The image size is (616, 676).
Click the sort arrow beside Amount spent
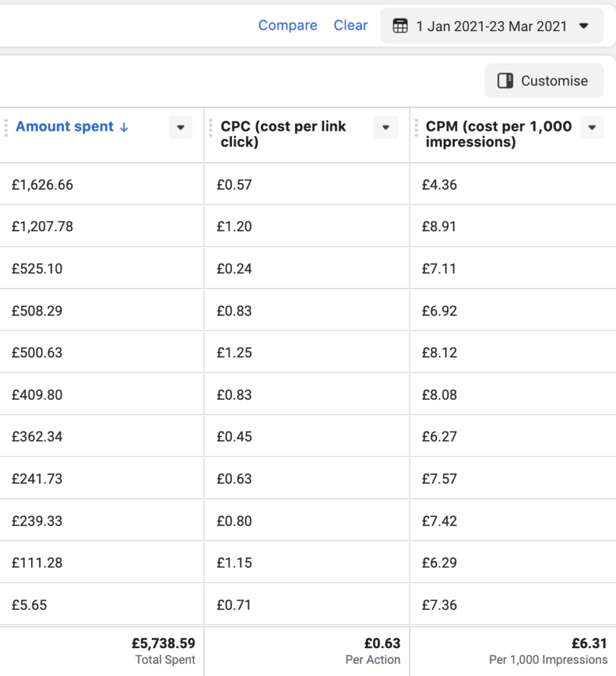coord(124,127)
